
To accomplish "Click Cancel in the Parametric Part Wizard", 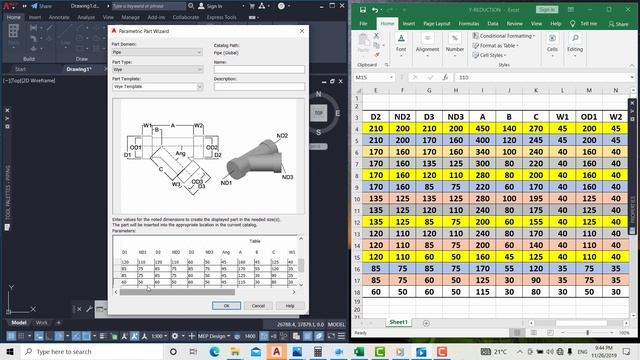I will (x=258, y=306).
